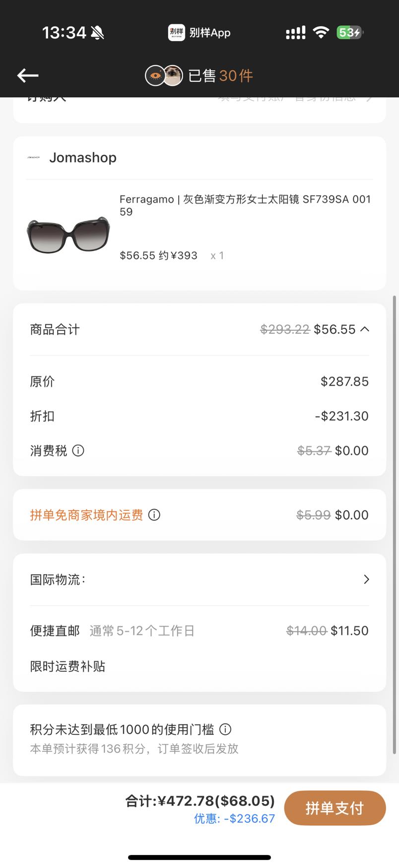This screenshot has height=868, width=399.
Task: Tap the 已售30件 header text
Action: (x=221, y=75)
